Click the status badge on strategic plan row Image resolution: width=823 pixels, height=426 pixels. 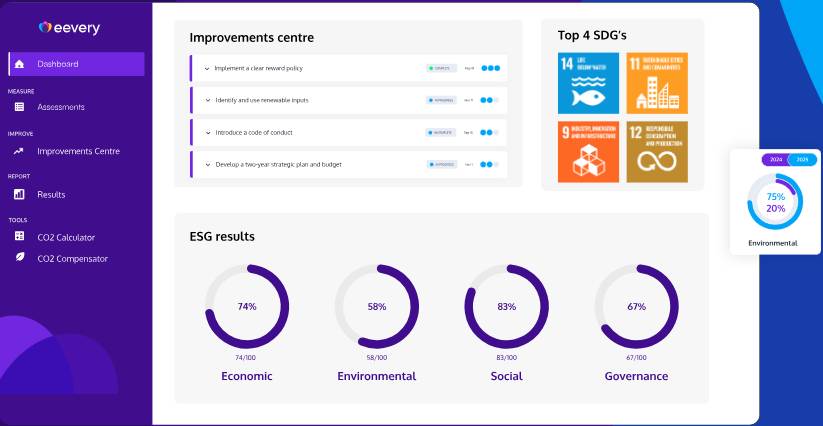(x=441, y=165)
